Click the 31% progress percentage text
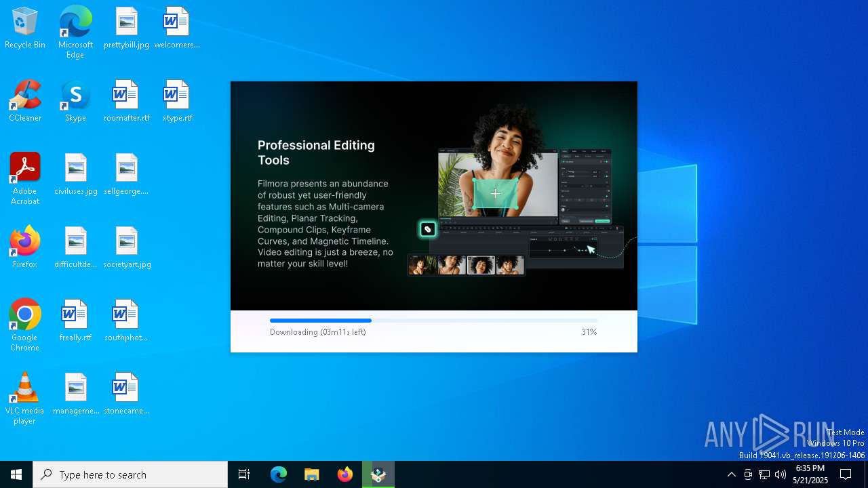 point(589,332)
